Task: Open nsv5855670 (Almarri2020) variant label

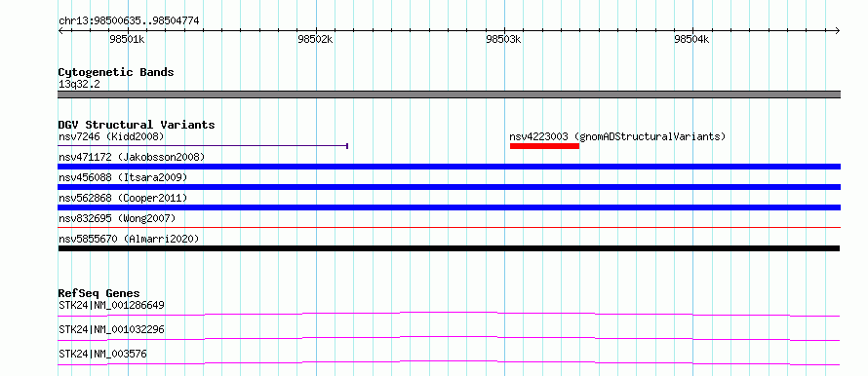Action: coord(129,240)
